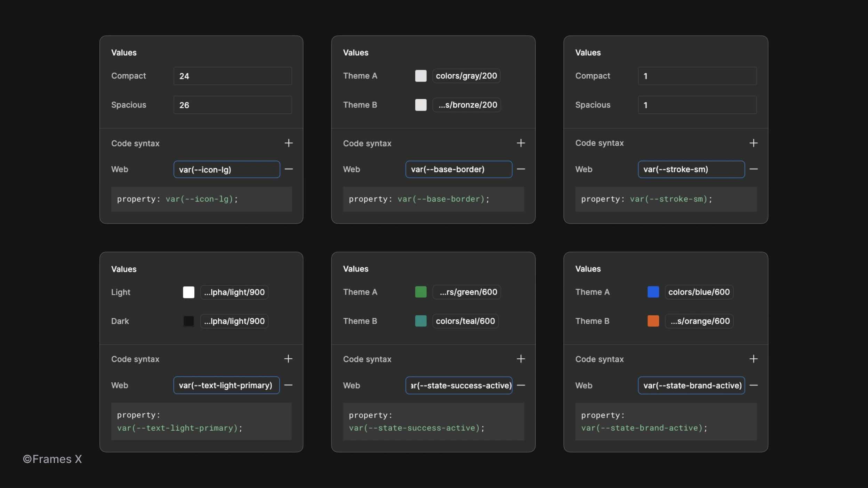Click the gray swatch next to colors/gray/200

pos(421,76)
